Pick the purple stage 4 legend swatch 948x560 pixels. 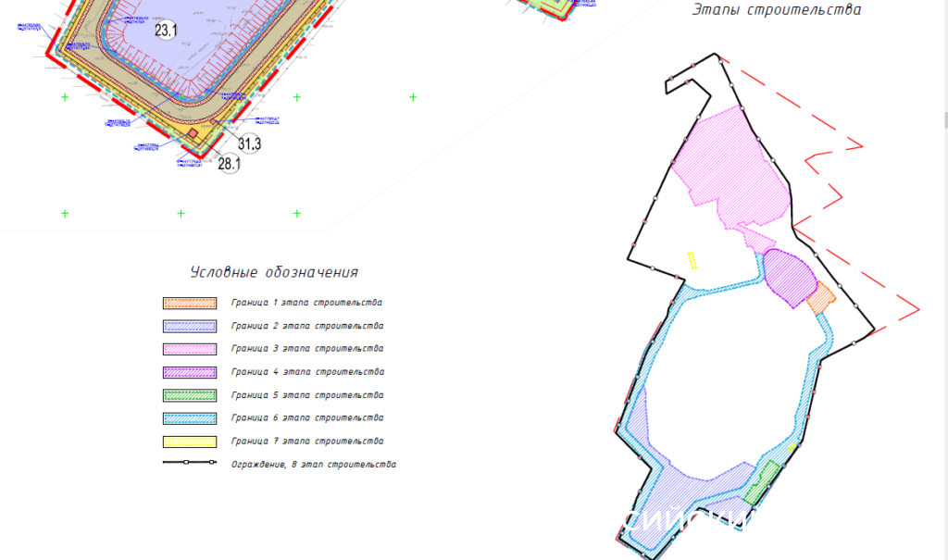coord(189,372)
